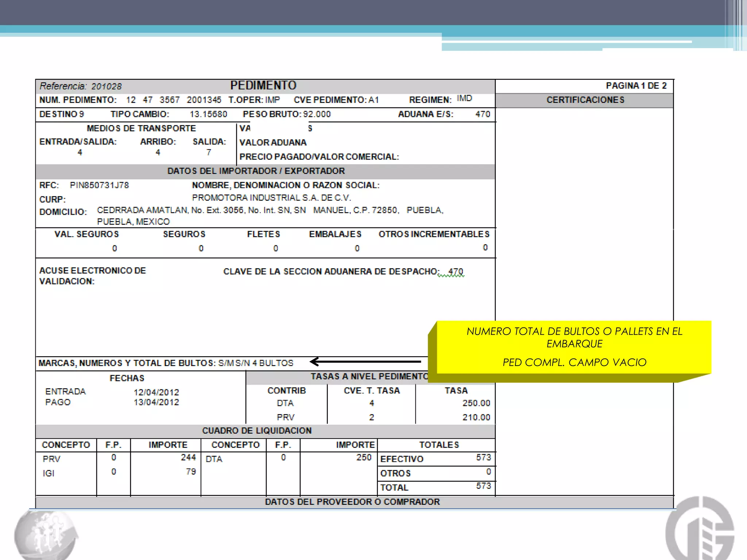Click the RFC value PIN850731J78
This screenshot has height=560, width=747.
[99, 185]
